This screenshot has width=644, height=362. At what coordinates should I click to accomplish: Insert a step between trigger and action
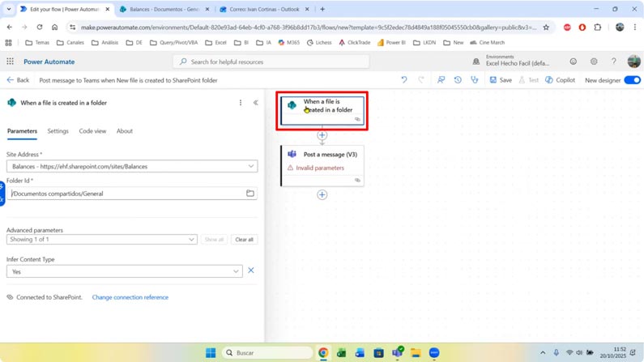tap(322, 135)
